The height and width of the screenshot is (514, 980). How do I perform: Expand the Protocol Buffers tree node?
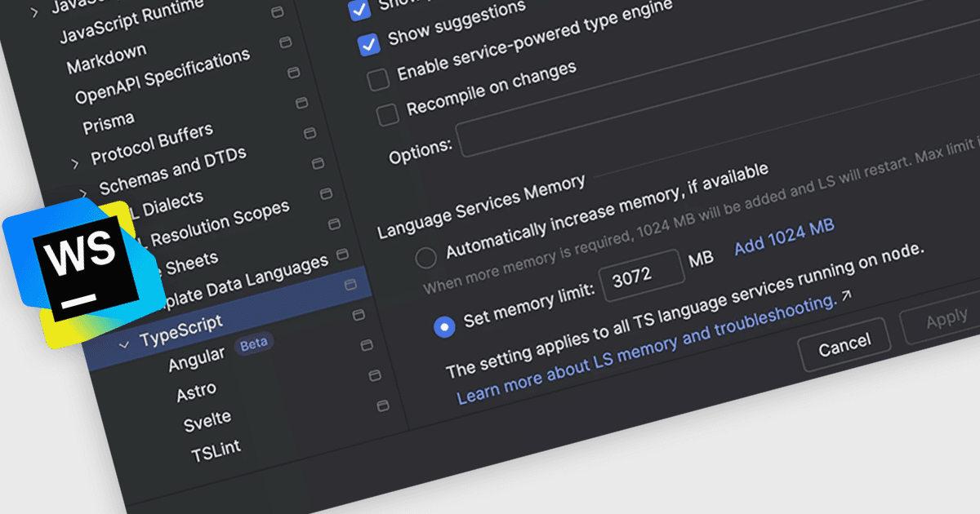(75, 163)
